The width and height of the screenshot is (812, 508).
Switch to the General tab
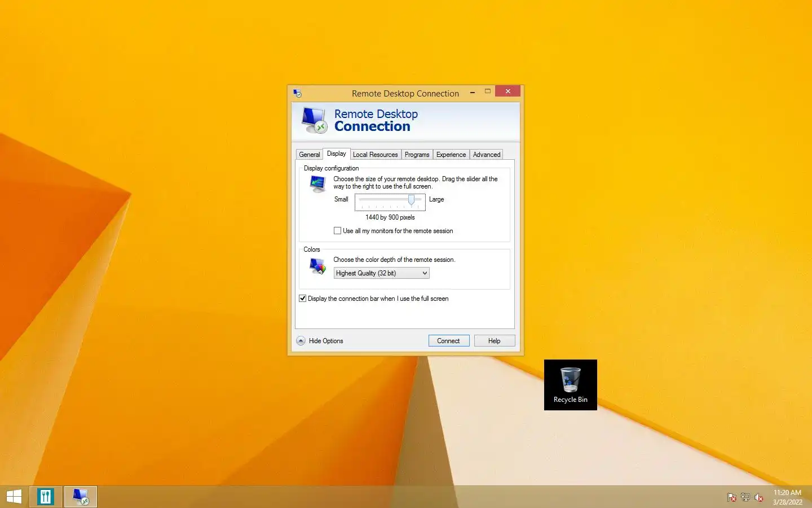(309, 155)
